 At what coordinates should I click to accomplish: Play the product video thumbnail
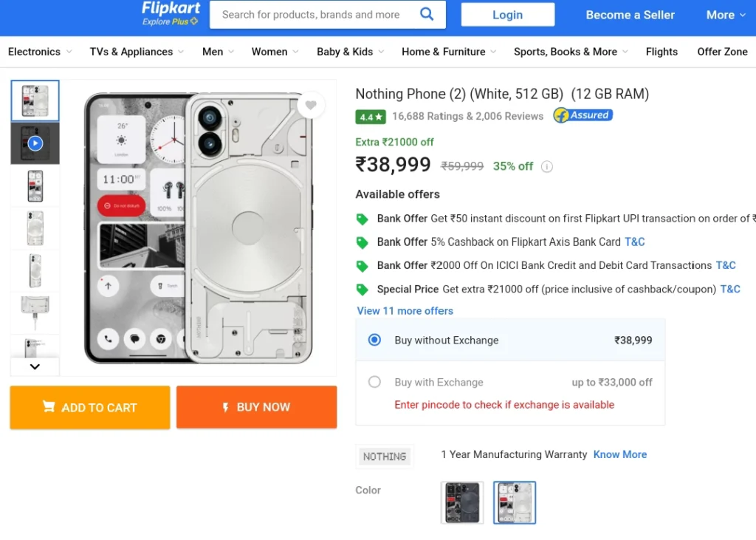click(35, 143)
